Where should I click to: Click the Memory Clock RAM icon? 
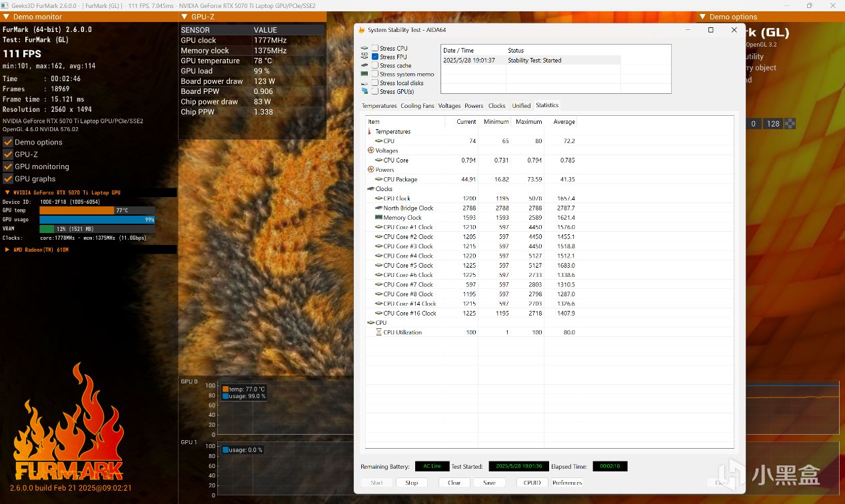pyautogui.click(x=379, y=218)
